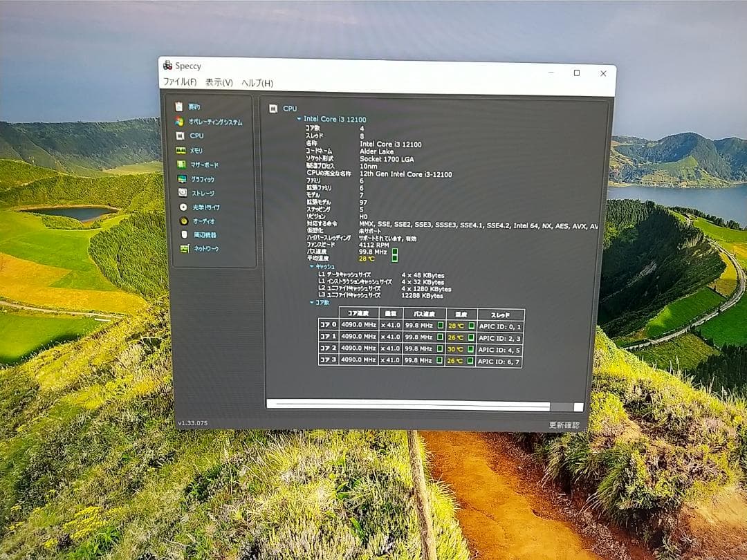The width and height of the screenshot is (747, 560).
Task: Collapse the コア数 section arrow
Action: pyautogui.click(x=311, y=303)
